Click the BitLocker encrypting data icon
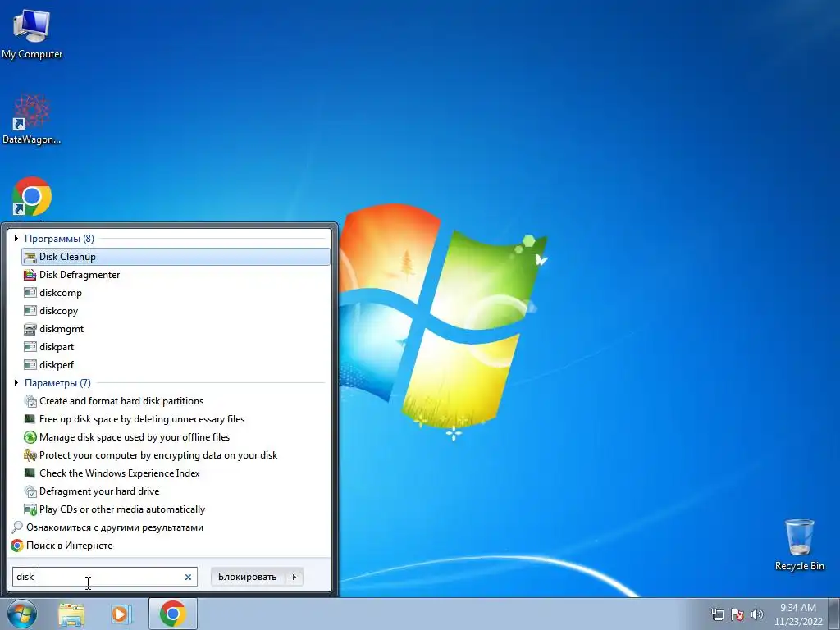The image size is (840, 630). pyautogui.click(x=30, y=455)
